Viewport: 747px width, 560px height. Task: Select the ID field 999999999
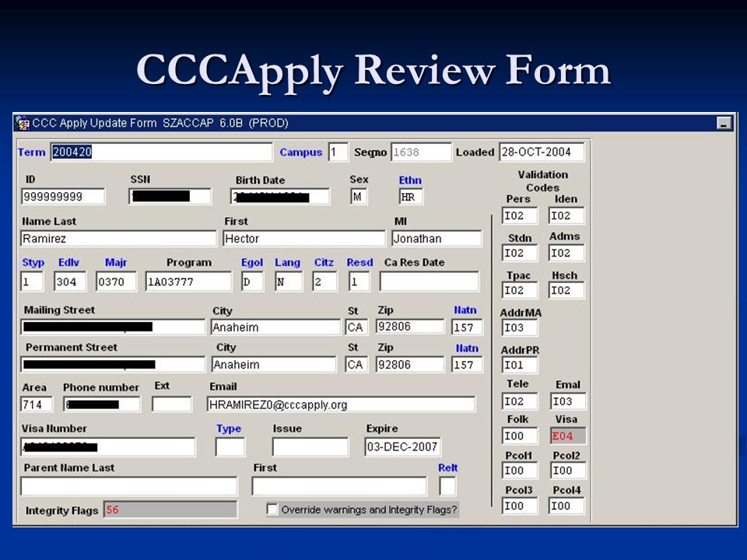(x=63, y=197)
